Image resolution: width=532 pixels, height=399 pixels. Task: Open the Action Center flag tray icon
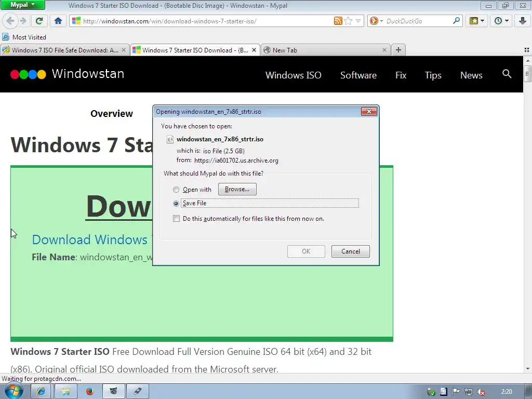pos(456,392)
